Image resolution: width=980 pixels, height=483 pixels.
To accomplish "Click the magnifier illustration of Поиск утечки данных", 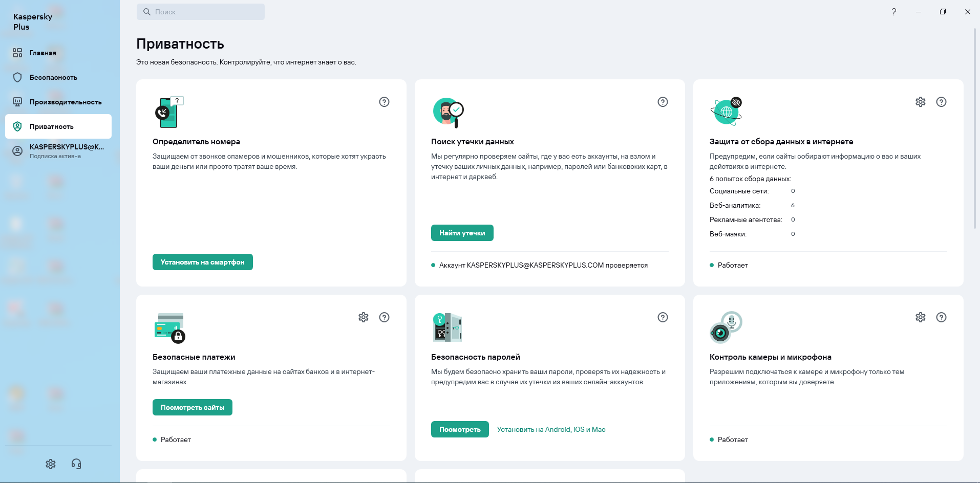I will (448, 113).
